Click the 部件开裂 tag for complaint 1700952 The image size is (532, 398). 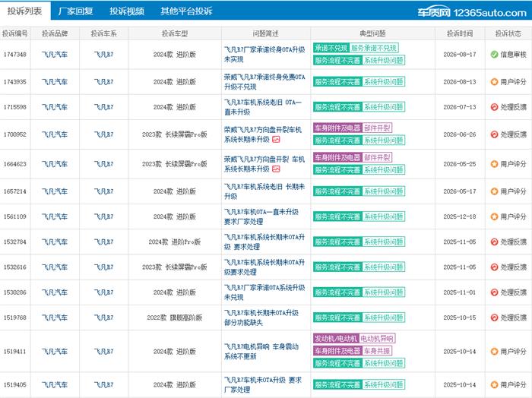tap(377, 128)
